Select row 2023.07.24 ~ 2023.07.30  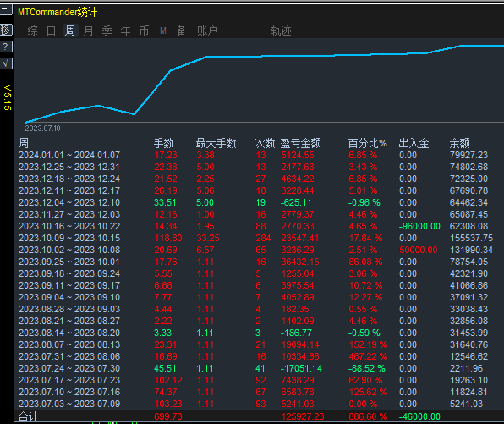[x=255, y=368]
